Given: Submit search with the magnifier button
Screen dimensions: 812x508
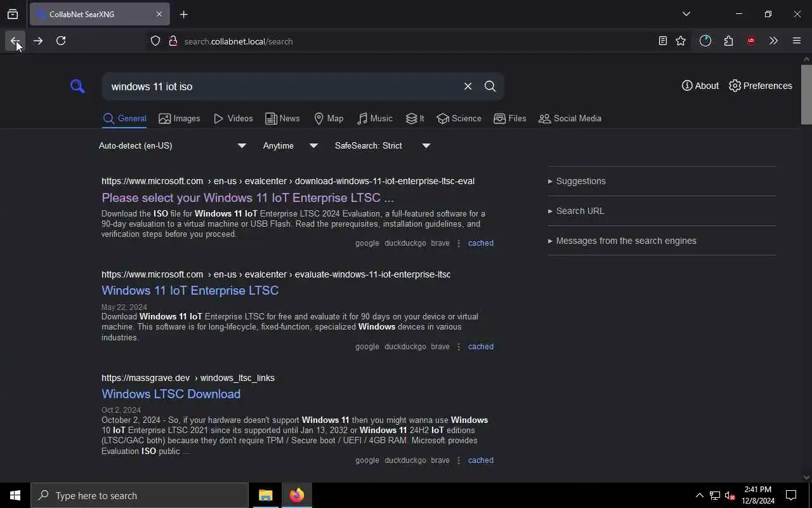Looking at the screenshot, I should point(490,86).
